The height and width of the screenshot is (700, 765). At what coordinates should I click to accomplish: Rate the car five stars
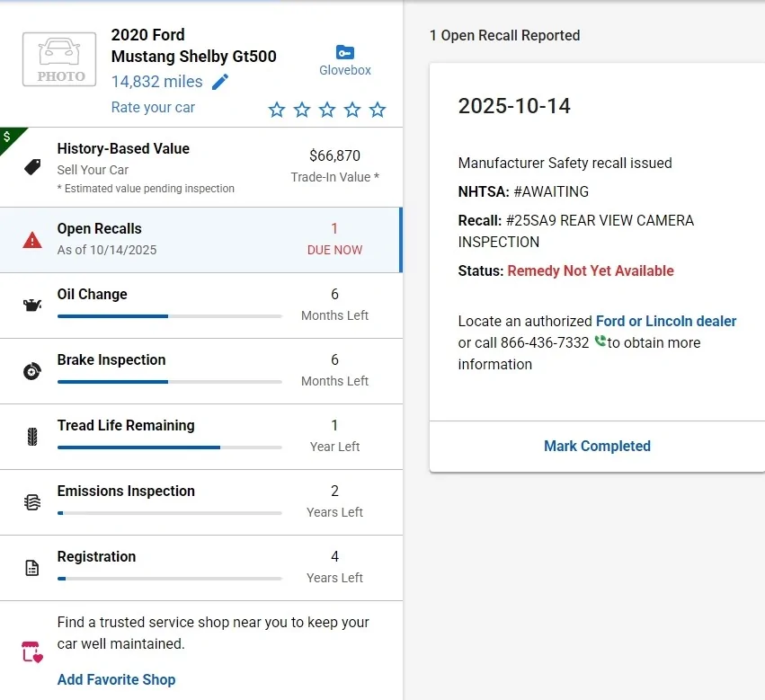tap(378, 110)
